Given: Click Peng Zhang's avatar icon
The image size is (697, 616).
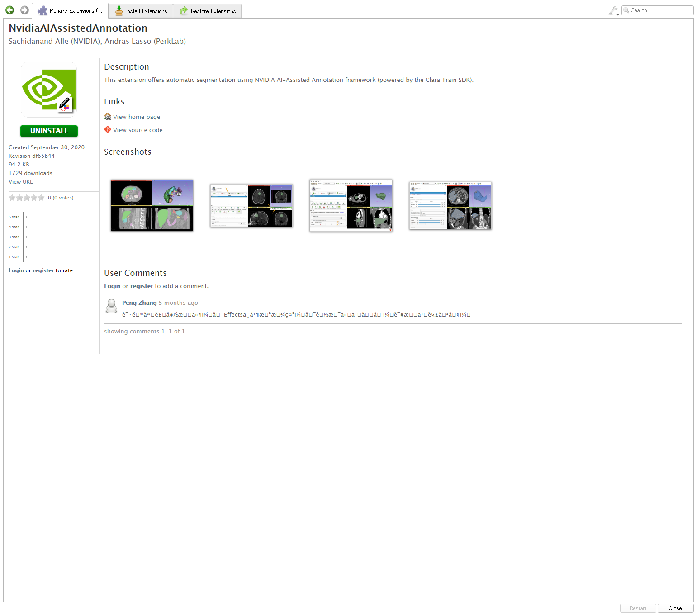Looking at the screenshot, I should 111,306.
